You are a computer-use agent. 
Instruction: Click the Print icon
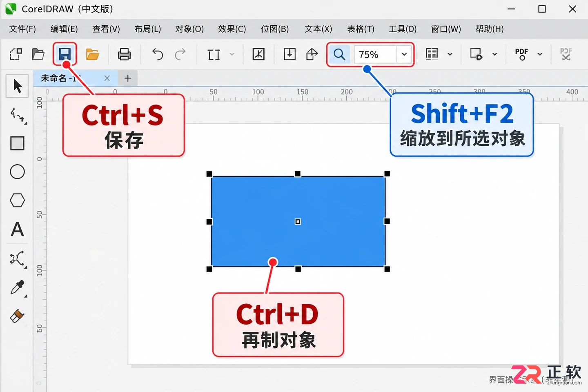pos(124,54)
